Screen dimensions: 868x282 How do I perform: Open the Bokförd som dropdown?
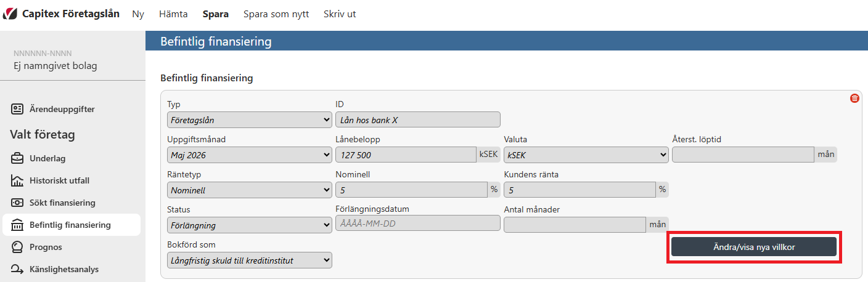250,260
